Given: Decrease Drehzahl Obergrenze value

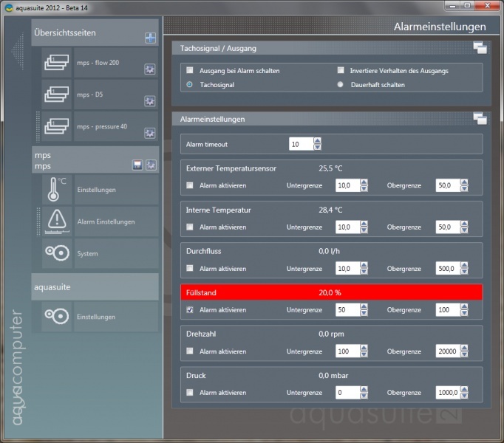Looking at the screenshot, I should [x=464, y=354].
